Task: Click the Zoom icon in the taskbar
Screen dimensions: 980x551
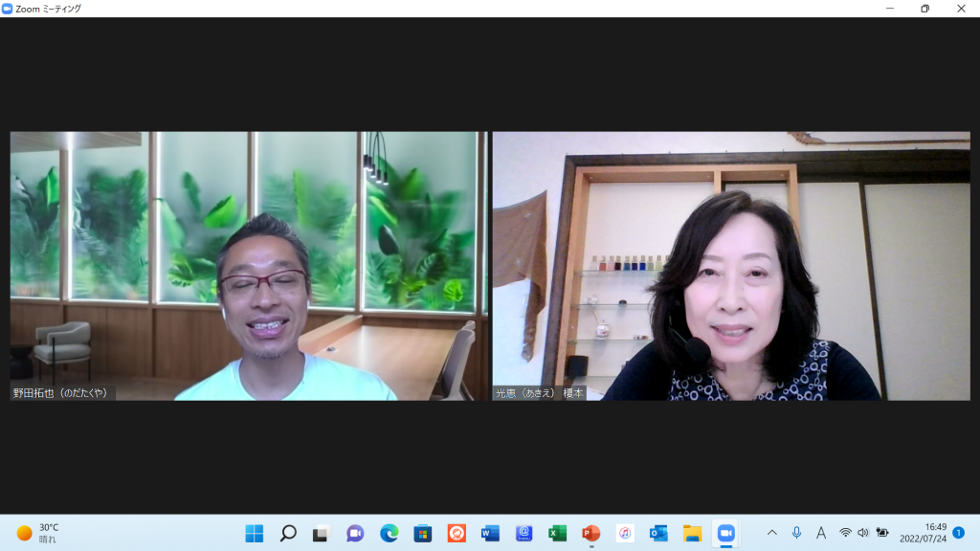Action: coord(725,533)
